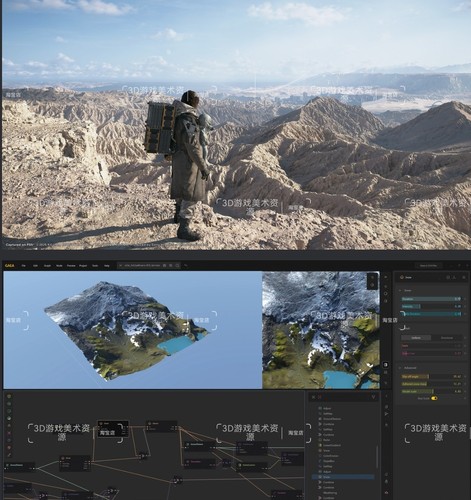Click the 3D terrain viewport
The width and height of the screenshot is (471, 500).
click(x=133, y=330)
